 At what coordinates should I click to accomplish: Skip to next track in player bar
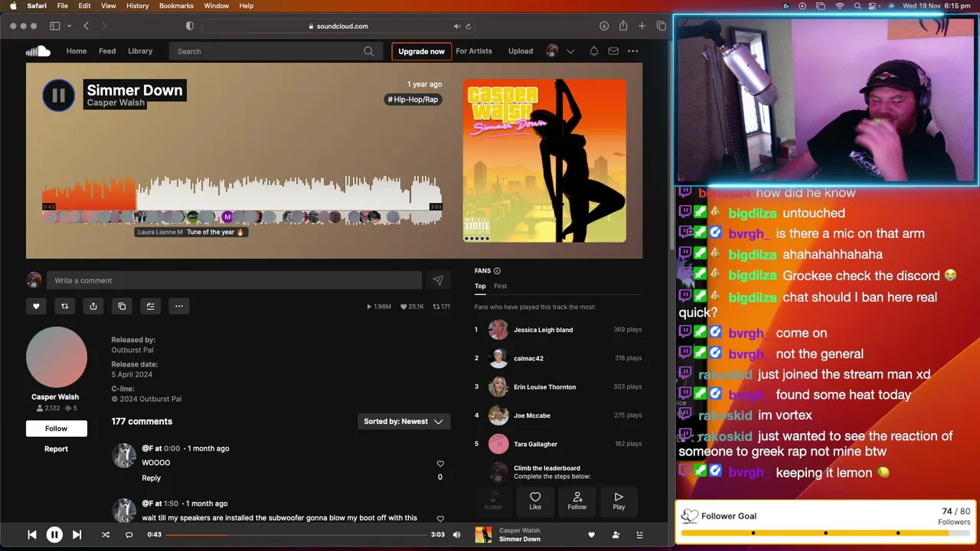(x=77, y=535)
